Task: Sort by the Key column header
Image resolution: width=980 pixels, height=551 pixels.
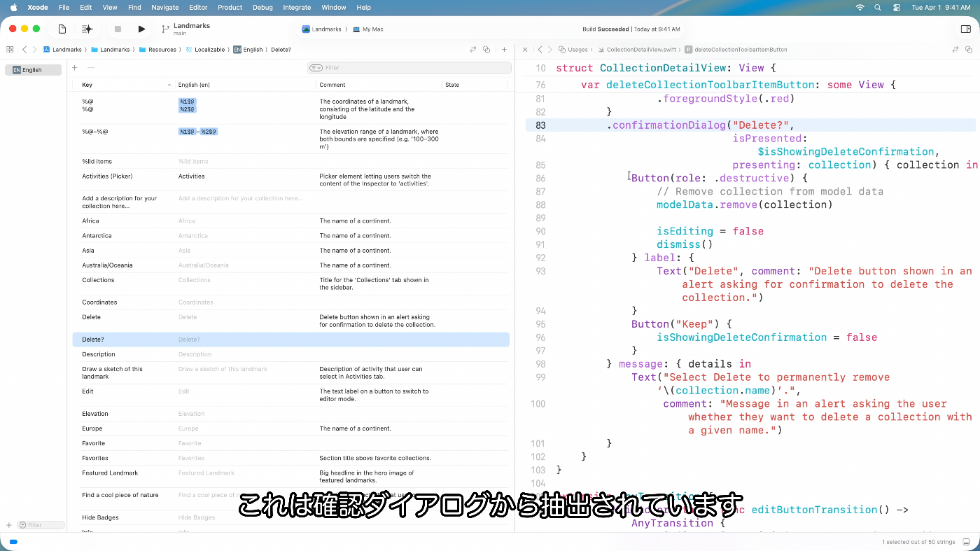Action: [x=125, y=85]
